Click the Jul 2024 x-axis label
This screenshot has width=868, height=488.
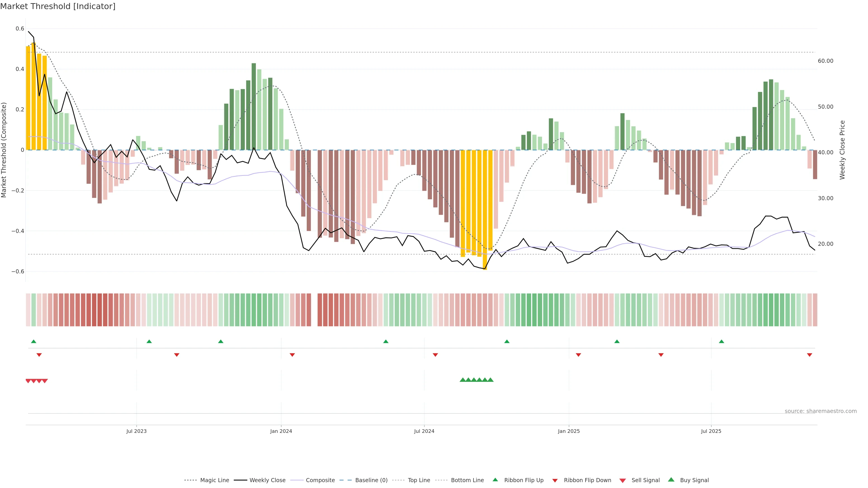click(x=424, y=431)
